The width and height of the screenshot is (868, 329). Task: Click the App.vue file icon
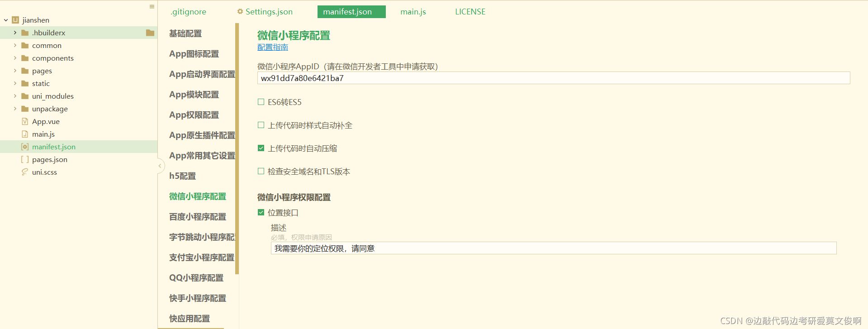(x=25, y=121)
